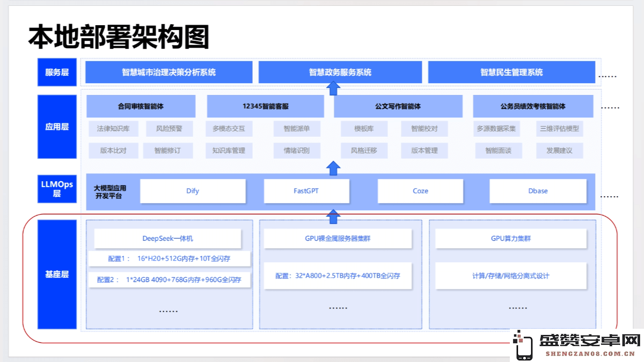
Task: Select the 智能校对 item
Action: coord(425,129)
